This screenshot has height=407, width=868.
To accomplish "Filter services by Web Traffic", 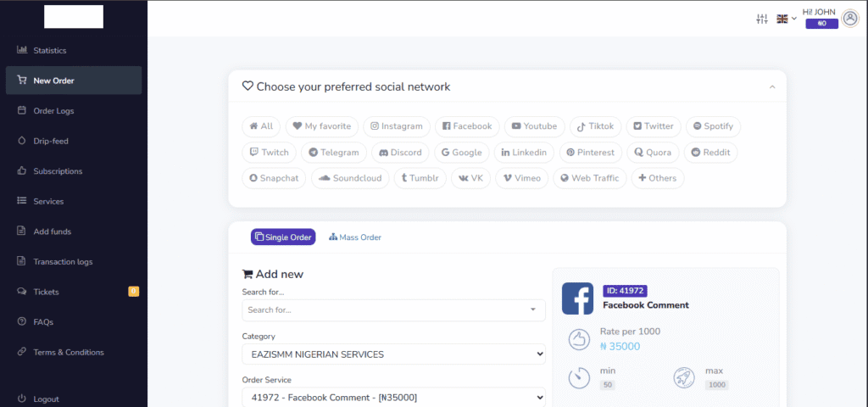I will tap(590, 178).
